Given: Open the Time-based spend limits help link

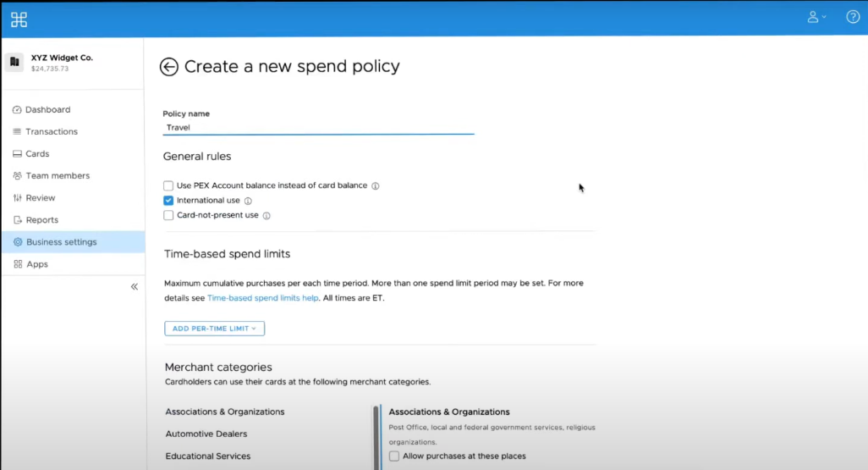Looking at the screenshot, I should click(263, 298).
